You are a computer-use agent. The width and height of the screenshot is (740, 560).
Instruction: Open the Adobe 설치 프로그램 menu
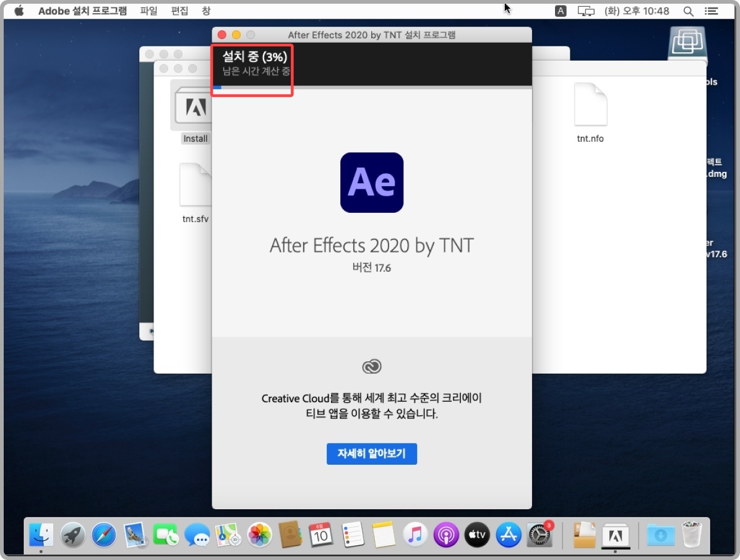tap(82, 11)
